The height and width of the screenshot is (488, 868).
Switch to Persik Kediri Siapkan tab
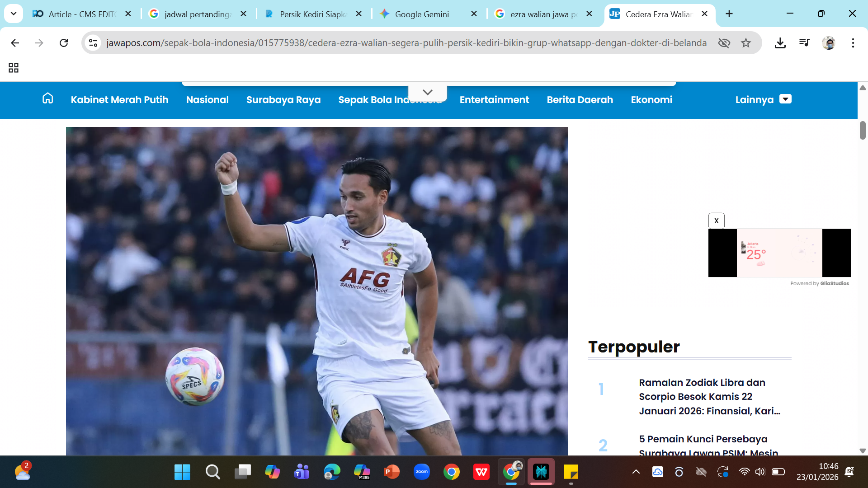pyautogui.click(x=313, y=14)
